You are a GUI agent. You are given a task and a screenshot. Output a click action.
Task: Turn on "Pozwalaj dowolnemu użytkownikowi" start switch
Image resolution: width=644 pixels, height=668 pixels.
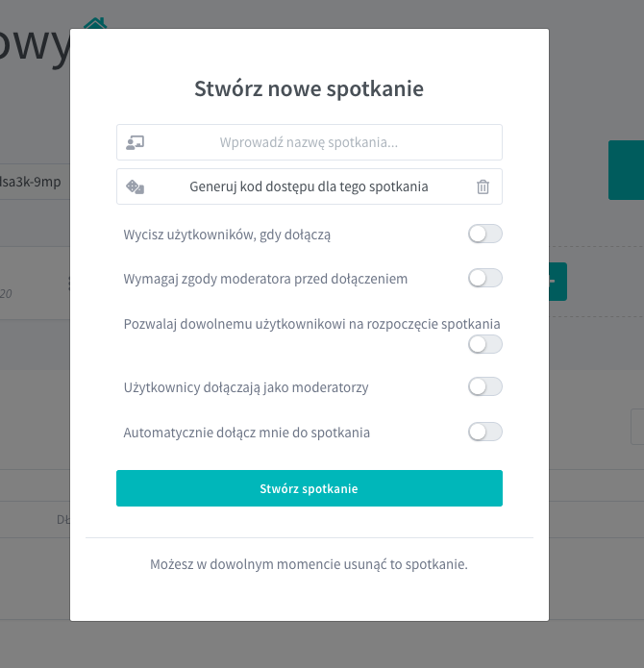484,344
